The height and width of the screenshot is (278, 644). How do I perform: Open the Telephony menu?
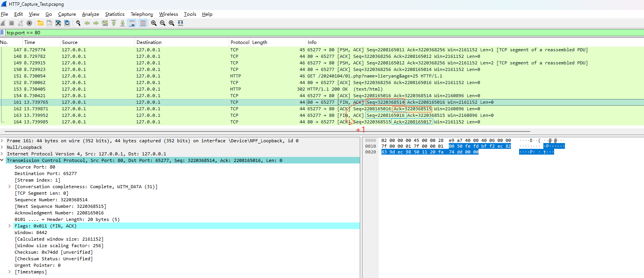click(142, 14)
